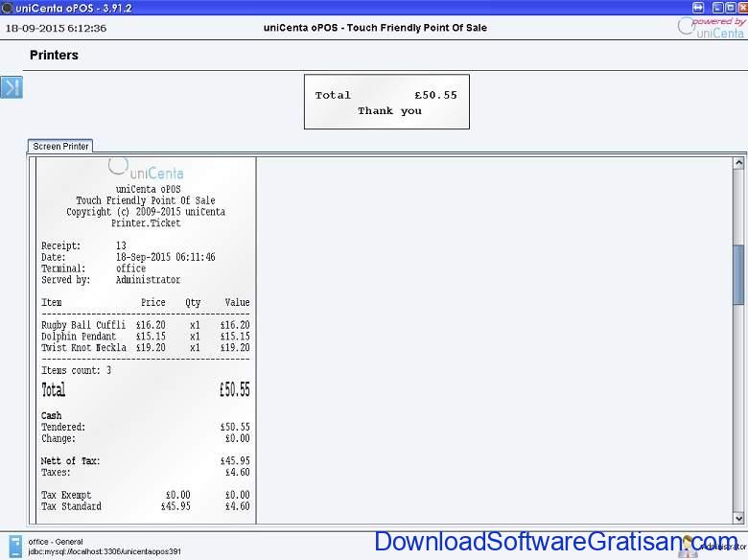Click the Nett of Tax: £45.95 line
Image resolution: width=748 pixels, height=560 pixels.
coord(146,461)
